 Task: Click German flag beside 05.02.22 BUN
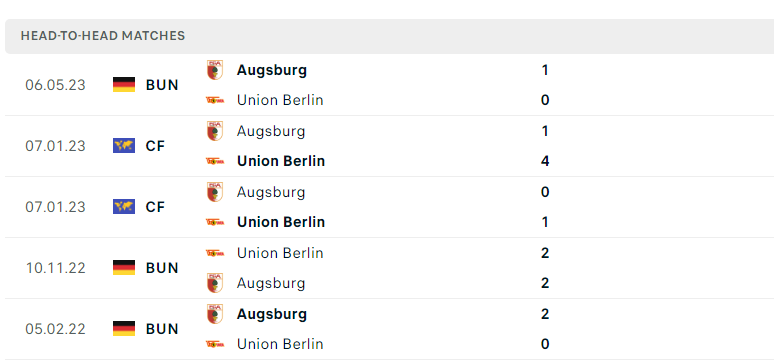tap(124, 328)
